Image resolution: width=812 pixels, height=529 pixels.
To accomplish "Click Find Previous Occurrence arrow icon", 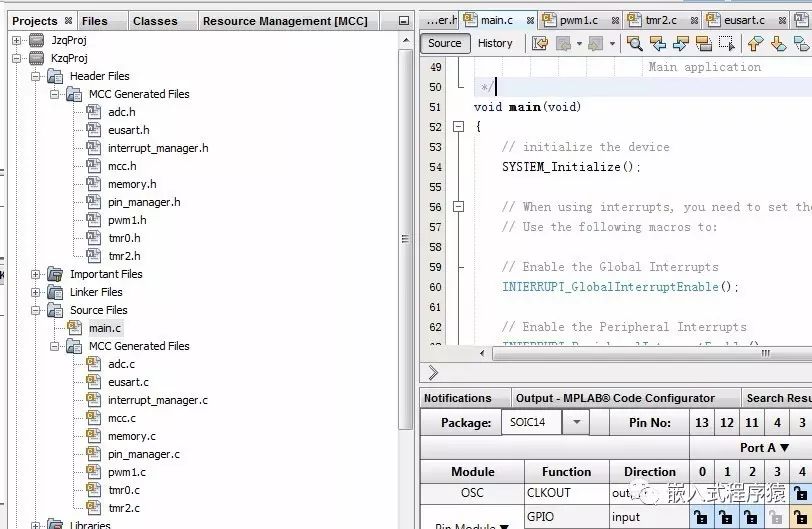I will 658,43.
